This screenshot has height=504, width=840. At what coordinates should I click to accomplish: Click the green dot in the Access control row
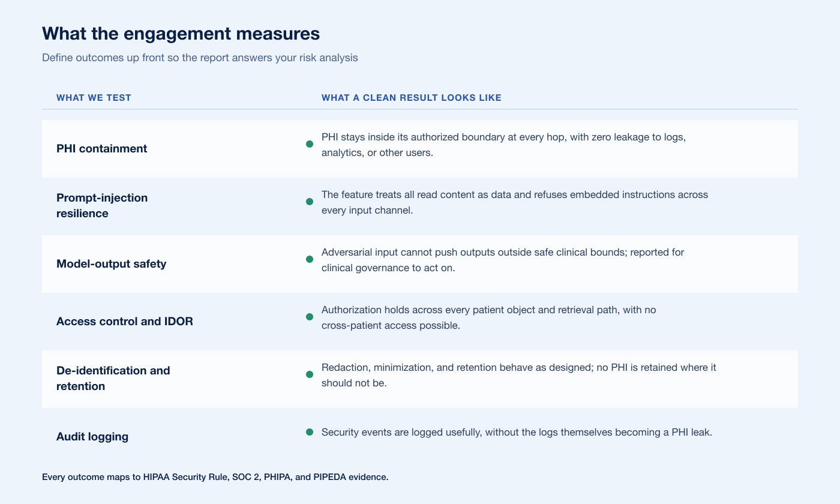310,317
